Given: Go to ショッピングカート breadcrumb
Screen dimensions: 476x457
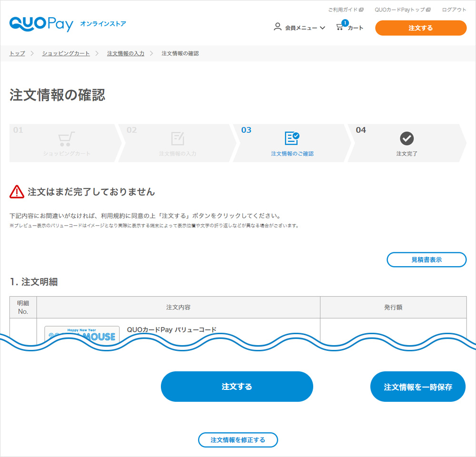Looking at the screenshot, I should (66, 53).
